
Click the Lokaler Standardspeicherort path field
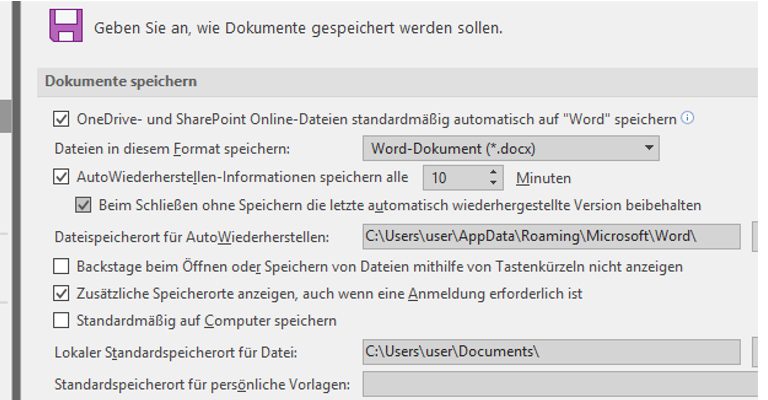pos(550,352)
